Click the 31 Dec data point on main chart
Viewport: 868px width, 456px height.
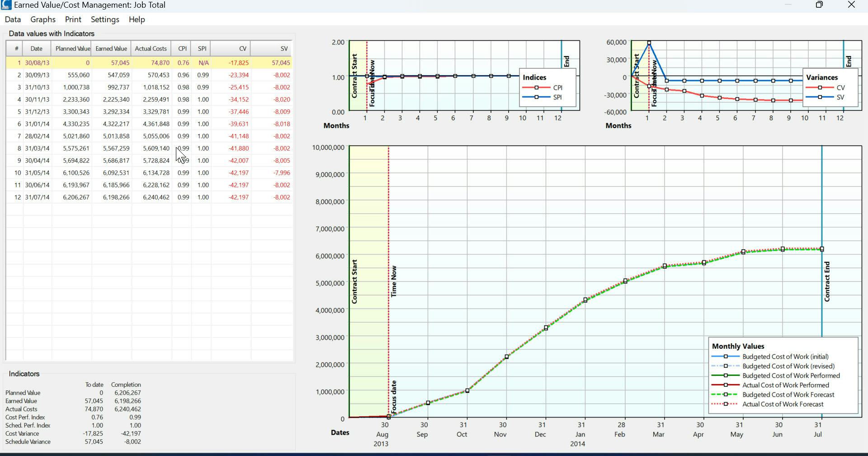pyautogui.click(x=546, y=328)
